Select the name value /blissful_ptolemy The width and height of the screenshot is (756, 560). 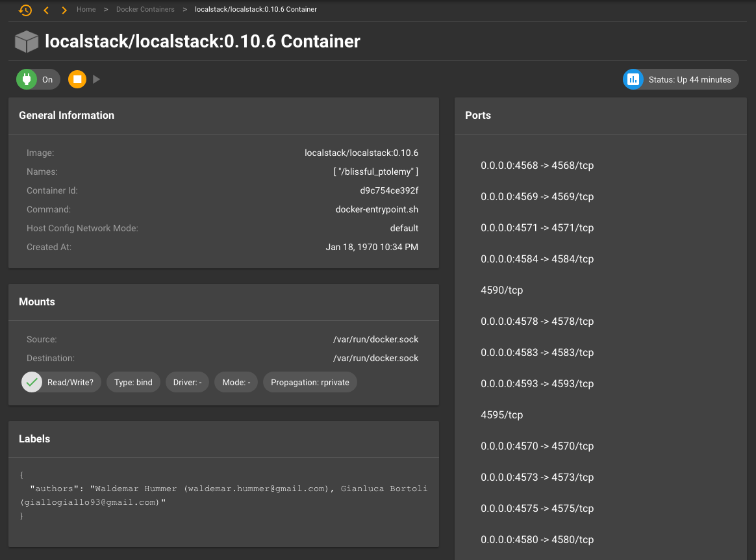[x=376, y=172]
